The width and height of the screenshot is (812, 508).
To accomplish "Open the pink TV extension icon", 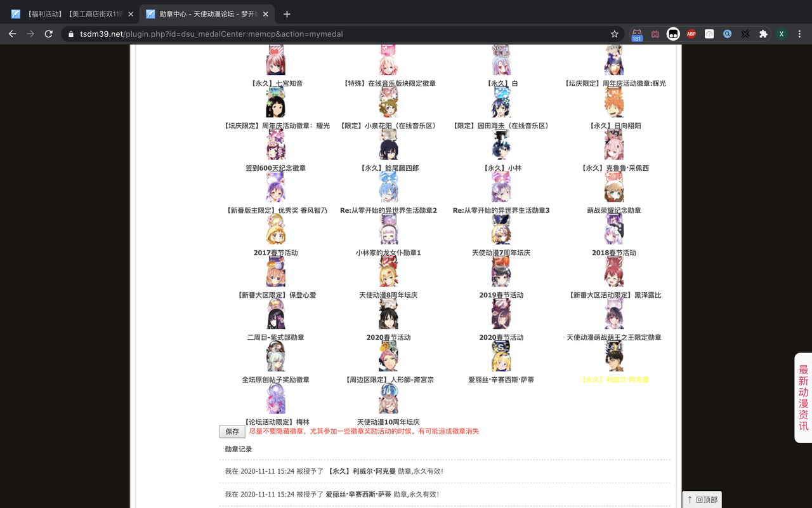I will (x=655, y=34).
